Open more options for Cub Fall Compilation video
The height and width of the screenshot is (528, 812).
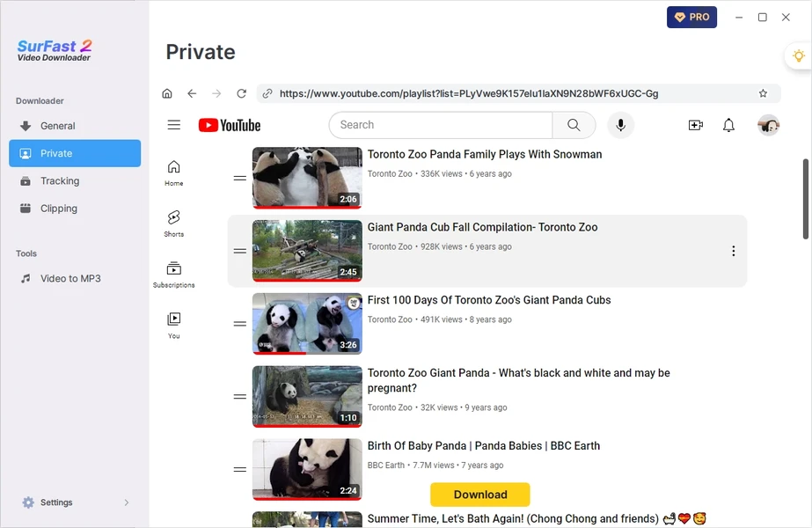734,252
